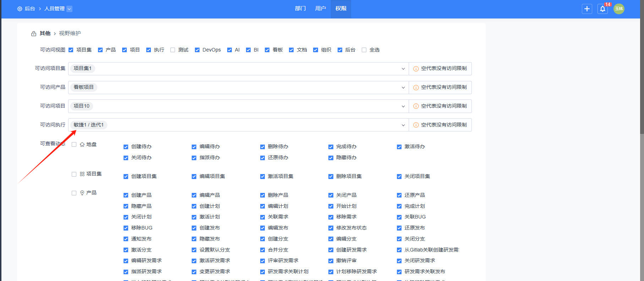The image size is (644, 281).
Task: Click the gear icon beside 后台
Action: (20, 9)
